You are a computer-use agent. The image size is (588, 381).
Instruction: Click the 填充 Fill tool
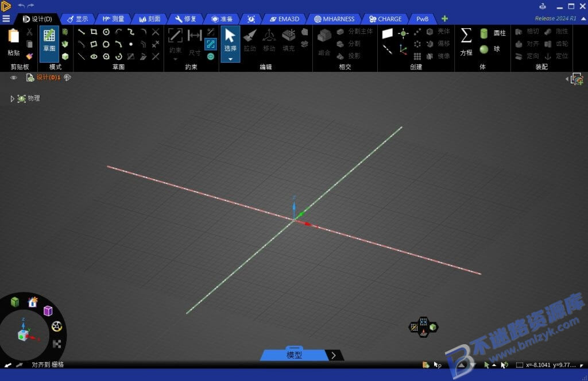coord(288,41)
